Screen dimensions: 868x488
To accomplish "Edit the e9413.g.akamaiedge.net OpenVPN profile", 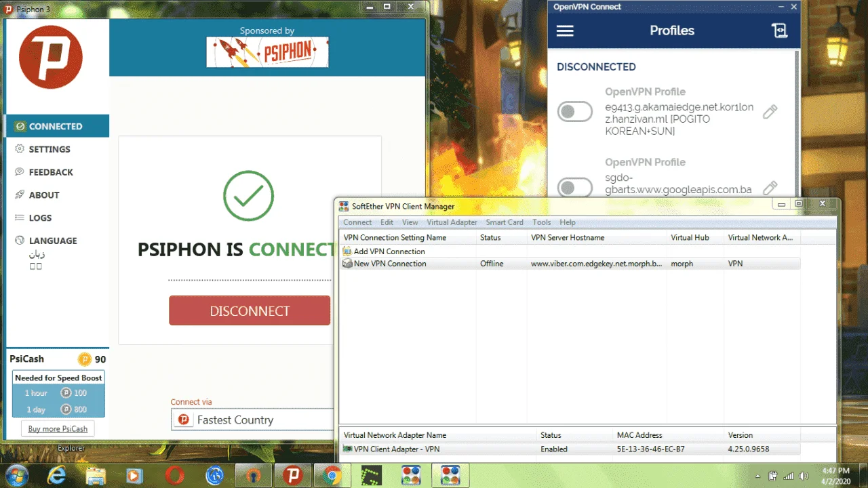I will pyautogui.click(x=770, y=112).
